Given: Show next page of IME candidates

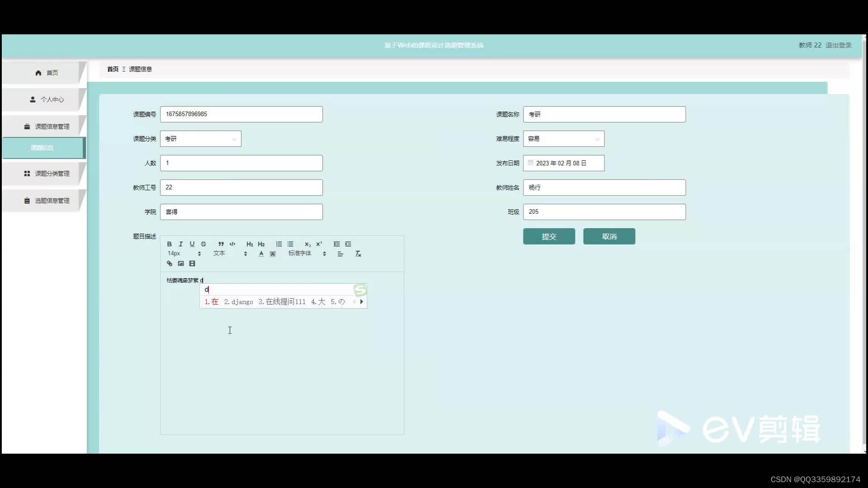Looking at the screenshot, I should coord(362,302).
